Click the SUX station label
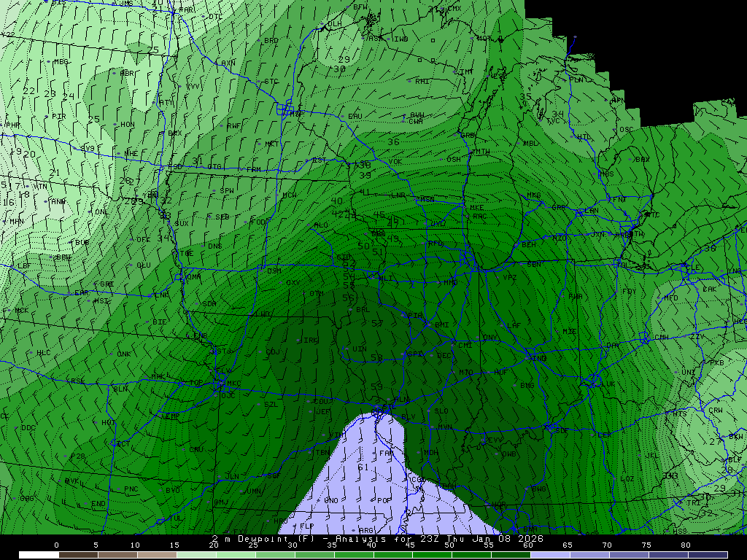The height and width of the screenshot is (560, 747). tap(182, 223)
